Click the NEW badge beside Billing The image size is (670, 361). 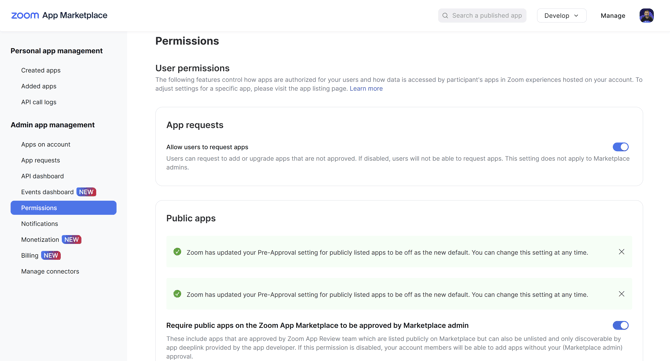click(x=51, y=255)
